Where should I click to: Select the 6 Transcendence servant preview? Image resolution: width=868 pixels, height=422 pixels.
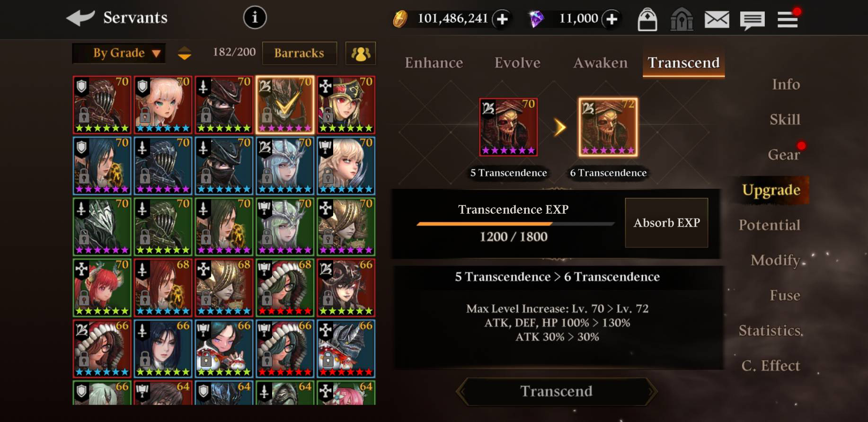click(x=608, y=127)
